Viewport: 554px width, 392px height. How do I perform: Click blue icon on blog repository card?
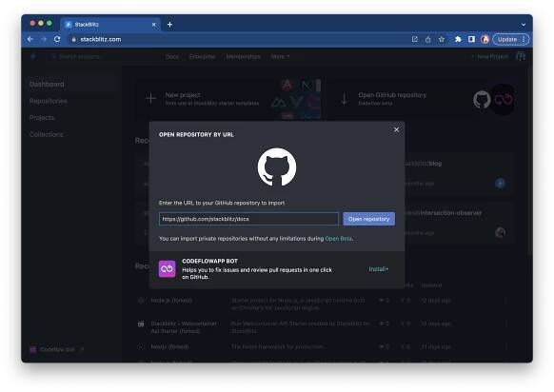[x=500, y=184]
